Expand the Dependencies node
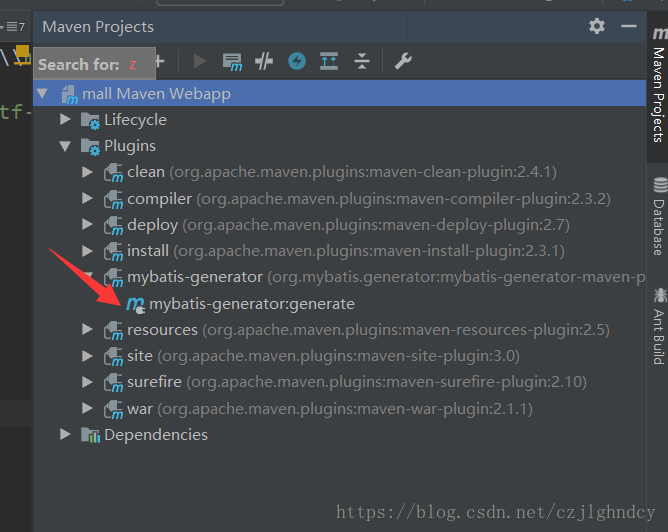Viewport: 668px width, 532px height. point(65,434)
